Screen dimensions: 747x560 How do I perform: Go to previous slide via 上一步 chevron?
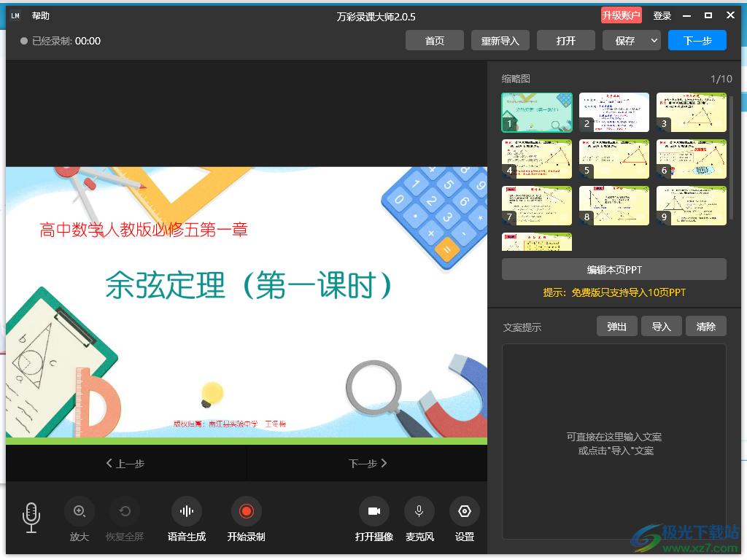[125, 463]
